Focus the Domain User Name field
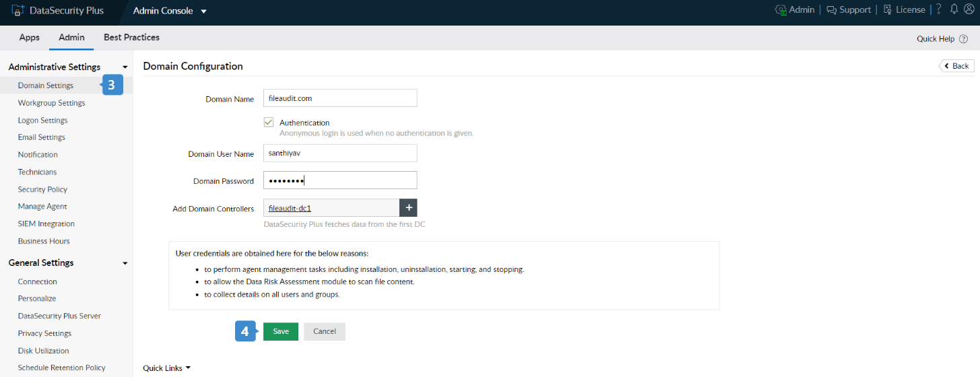This screenshot has width=980, height=377. tap(340, 153)
